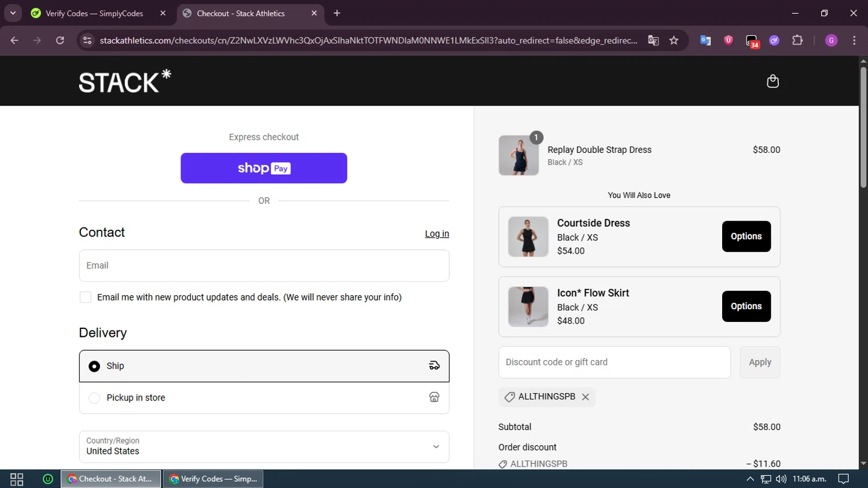Click the STACK logo in header
The width and height of the screenshot is (868, 488).
(x=125, y=81)
